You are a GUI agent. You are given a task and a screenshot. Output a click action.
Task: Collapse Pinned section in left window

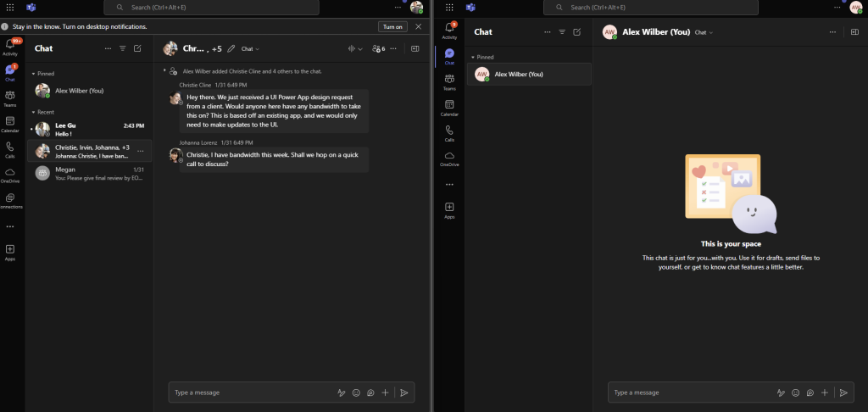pyautogui.click(x=43, y=73)
